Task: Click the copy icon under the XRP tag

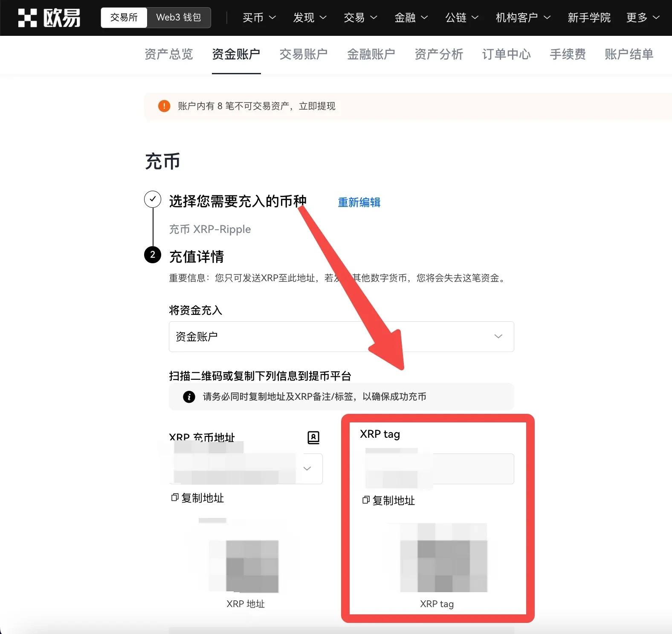Action: pyautogui.click(x=365, y=500)
